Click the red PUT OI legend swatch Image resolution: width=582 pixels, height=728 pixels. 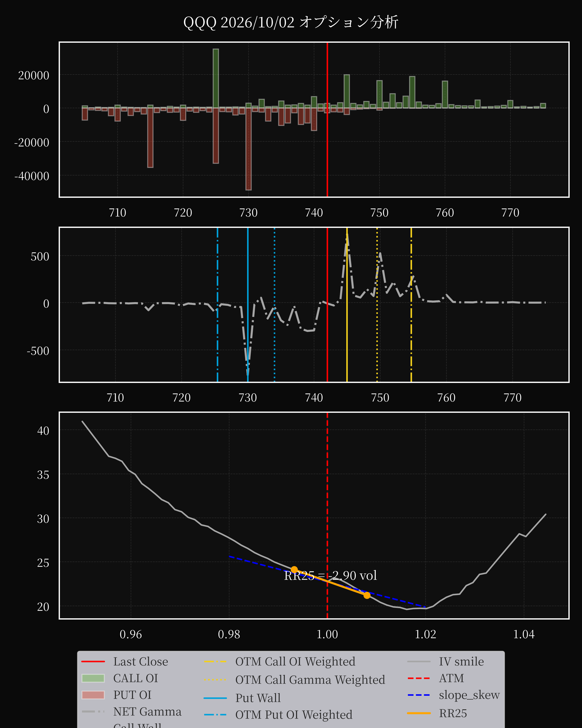93,695
